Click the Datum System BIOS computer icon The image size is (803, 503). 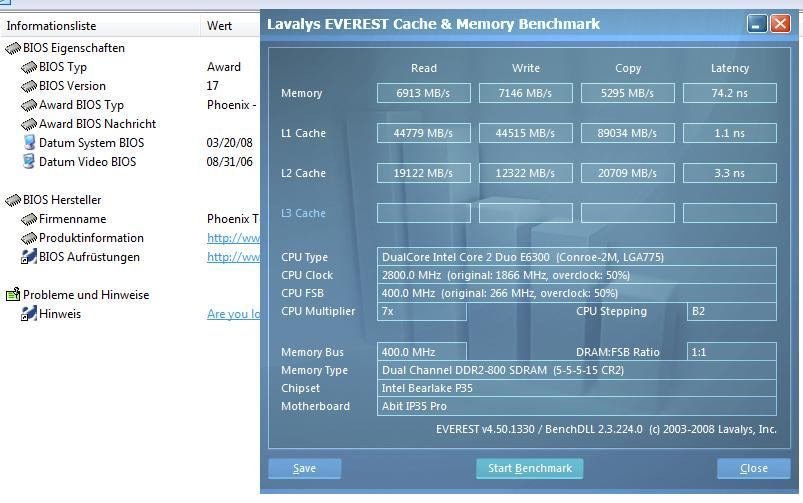click(x=29, y=142)
